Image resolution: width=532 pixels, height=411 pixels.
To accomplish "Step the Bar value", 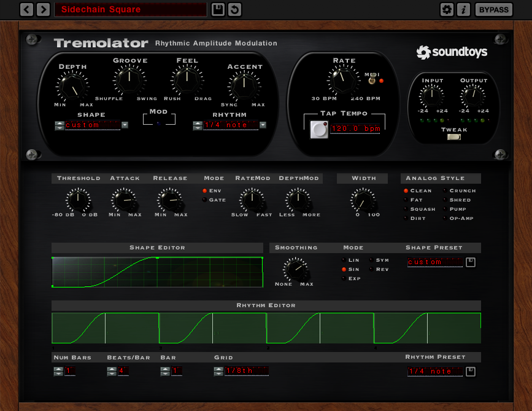I will point(165,371).
